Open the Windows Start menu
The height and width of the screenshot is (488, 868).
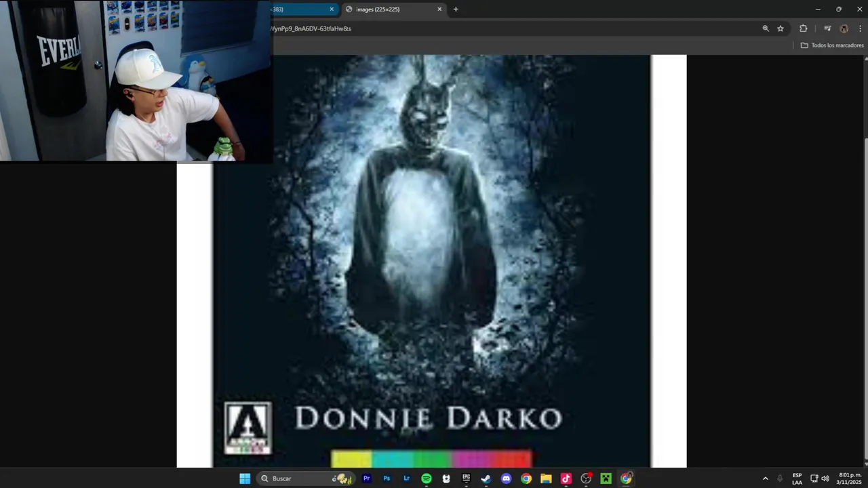coord(245,479)
